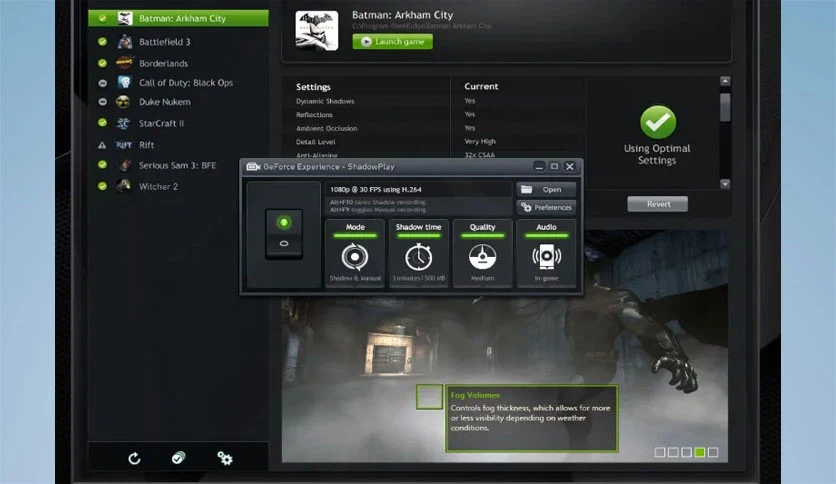Open settings via the gears icon
836x484 pixels.
225,458
